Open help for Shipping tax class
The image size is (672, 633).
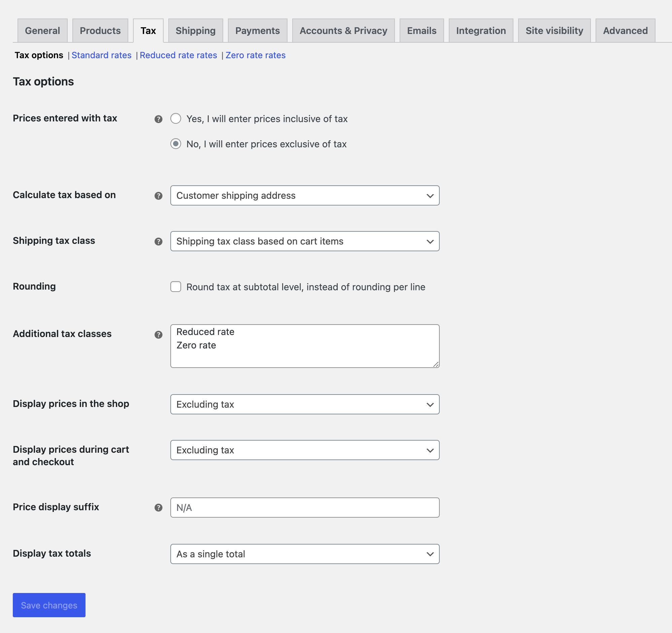[x=158, y=241]
